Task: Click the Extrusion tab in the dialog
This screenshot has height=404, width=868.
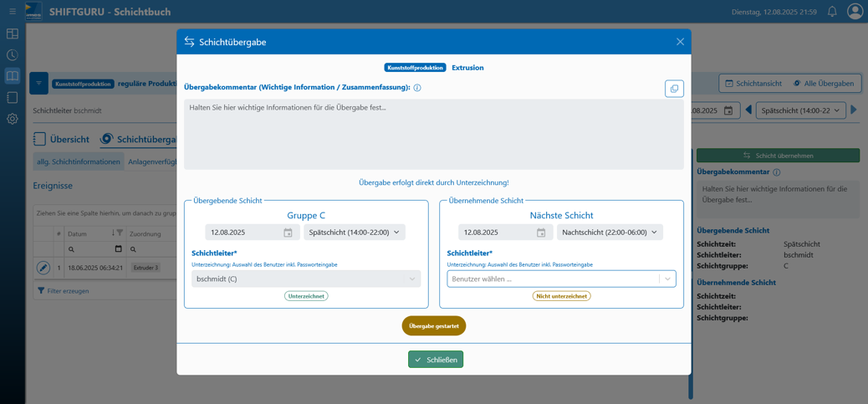Action: [x=467, y=68]
